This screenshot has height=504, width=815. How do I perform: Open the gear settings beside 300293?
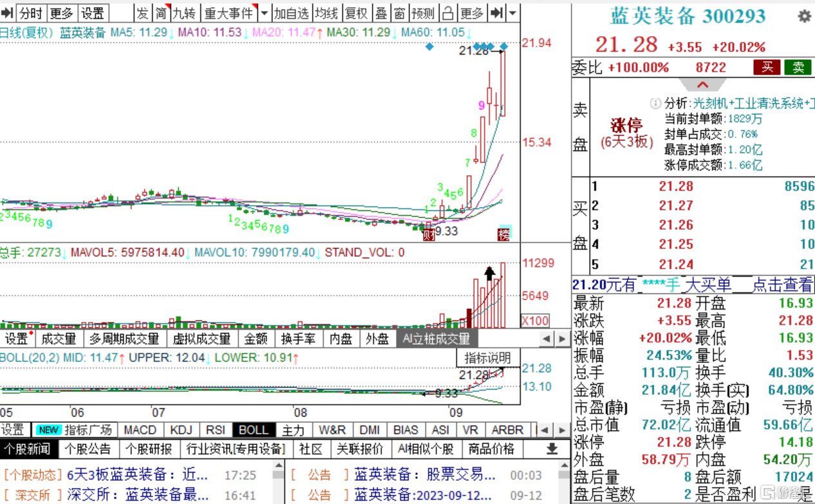click(x=804, y=16)
